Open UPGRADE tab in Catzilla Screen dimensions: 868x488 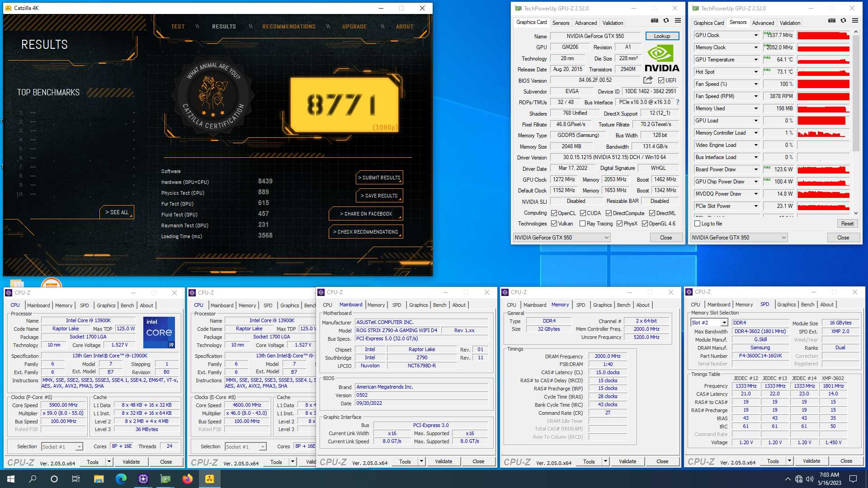pyautogui.click(x=354, y=27)
